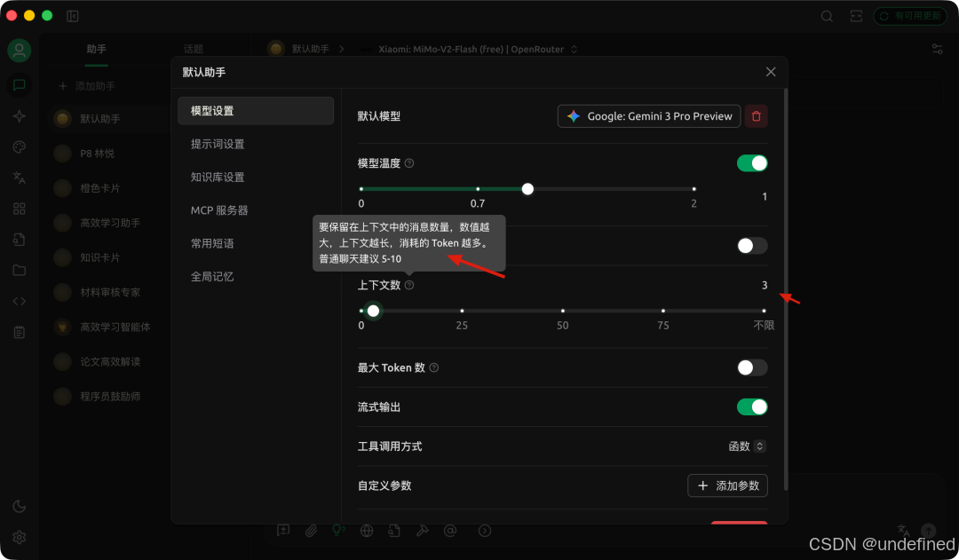959x560 pixels.
Task: Click help icon next to 最大 Token 数
Action: point(434,367)
